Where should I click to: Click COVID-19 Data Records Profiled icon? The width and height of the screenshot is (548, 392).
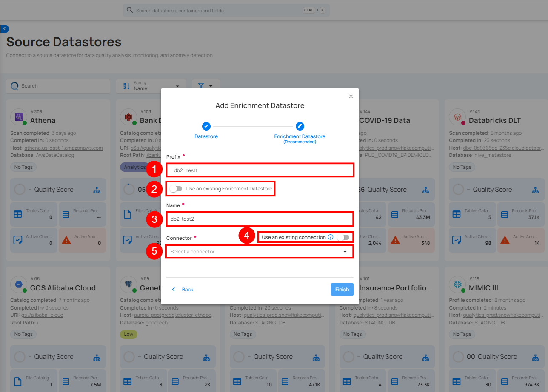coord(394,215)
